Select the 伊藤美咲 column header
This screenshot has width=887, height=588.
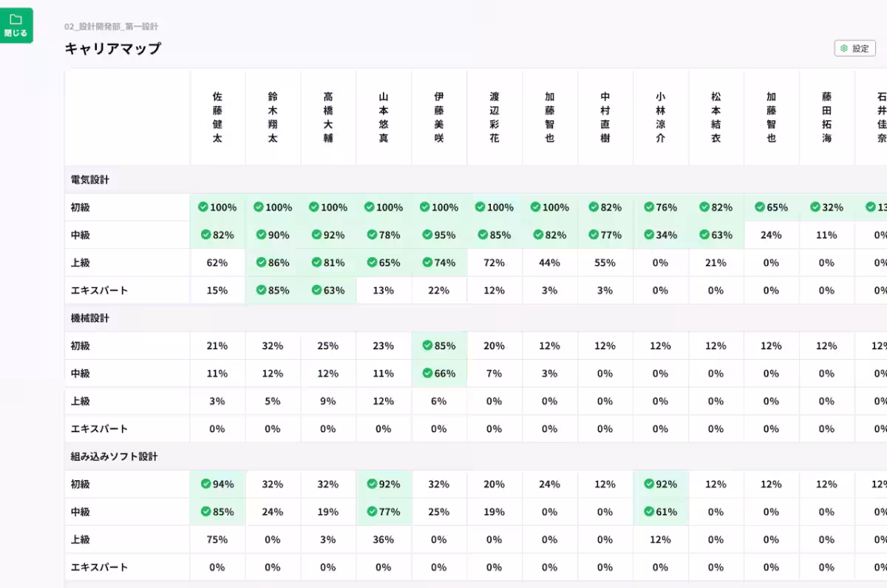[x=439, y=117]
